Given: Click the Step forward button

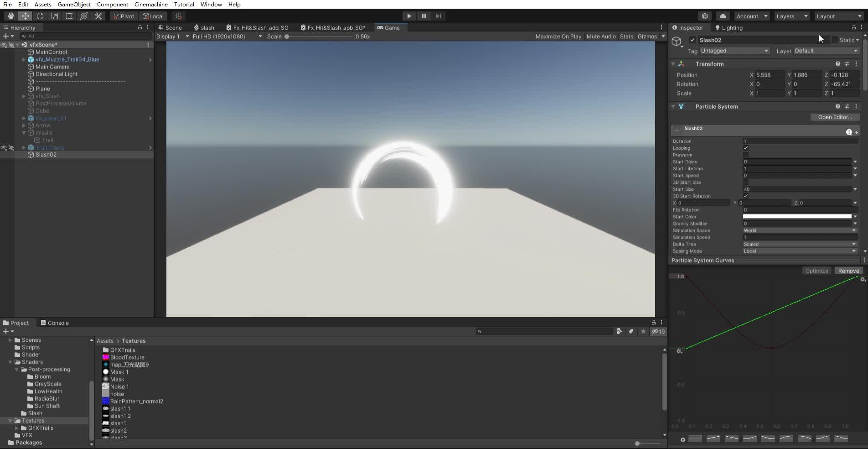Looking at the screenshot, I should click(x=438, y=16).
